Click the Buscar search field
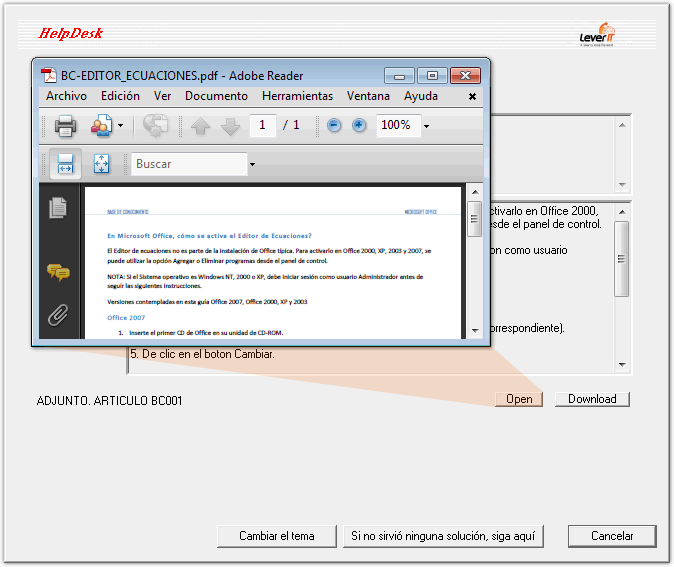The width and height of the screenshot is (674, 567). coord(189,164)
